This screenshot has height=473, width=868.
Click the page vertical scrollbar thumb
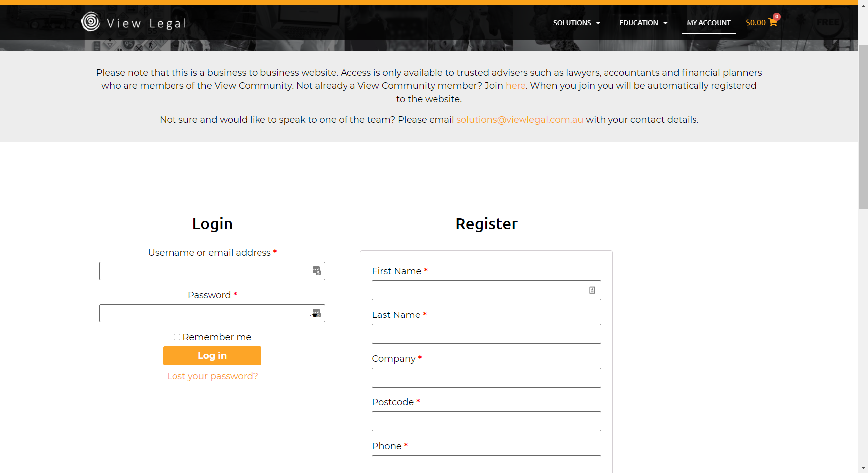tap(863, 127)
